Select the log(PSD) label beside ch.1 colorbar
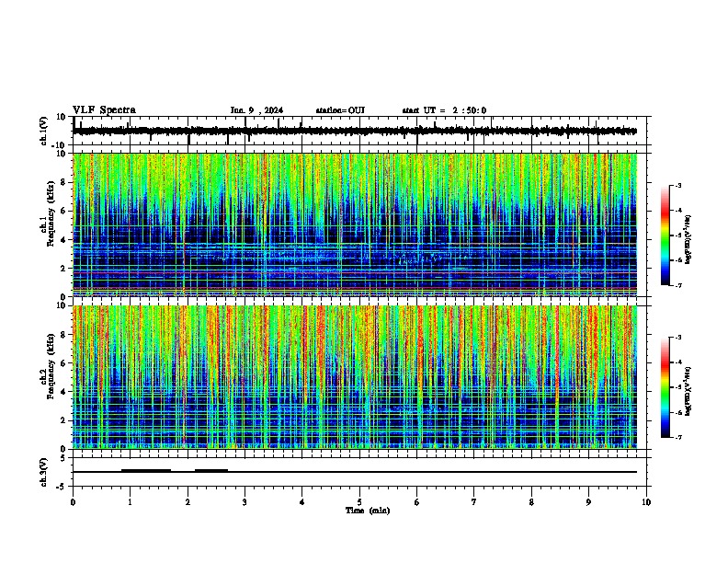728x563 pixels. (688, 239)
